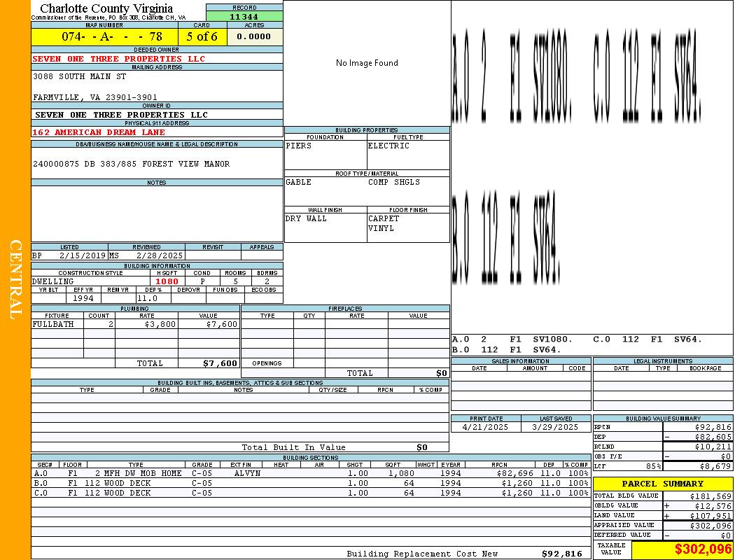The image size is (735, 560).
Task: Click mailing address 3088 SOUTH MAIN ST
Action: [x=79, y=76]
